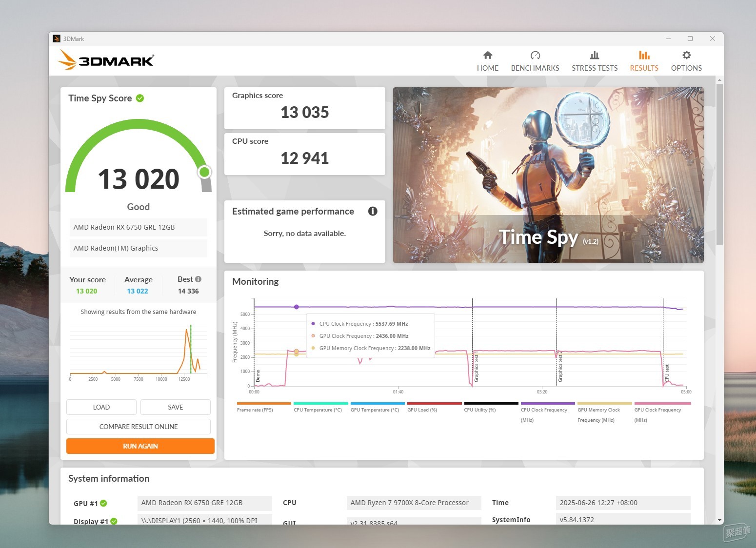
Task: Click the green check next to Display #1
Action: coord(114,521)
